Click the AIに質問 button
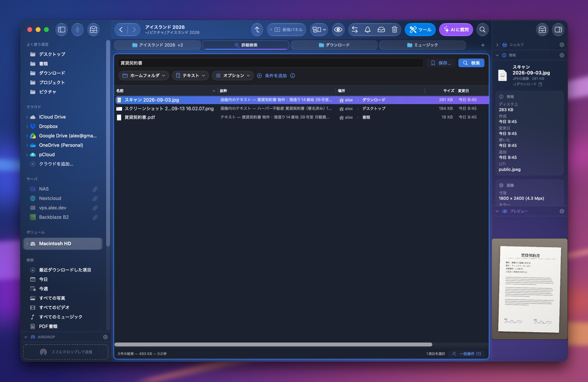Viewport: 588px width, 382px height. (456, 30)
